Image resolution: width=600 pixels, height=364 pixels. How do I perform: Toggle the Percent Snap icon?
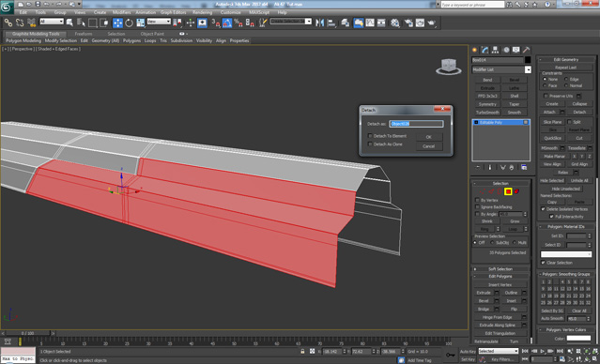click(238, 23)
